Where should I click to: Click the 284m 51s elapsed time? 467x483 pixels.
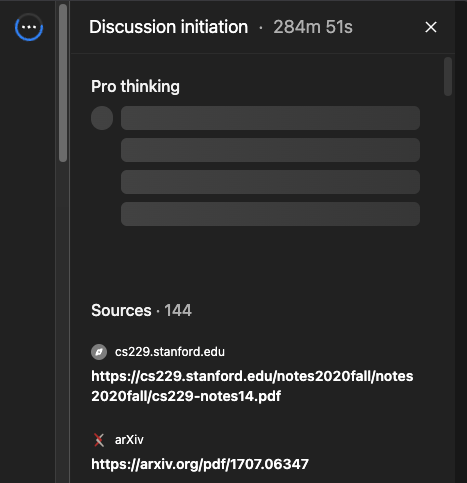tap(313, 27)
